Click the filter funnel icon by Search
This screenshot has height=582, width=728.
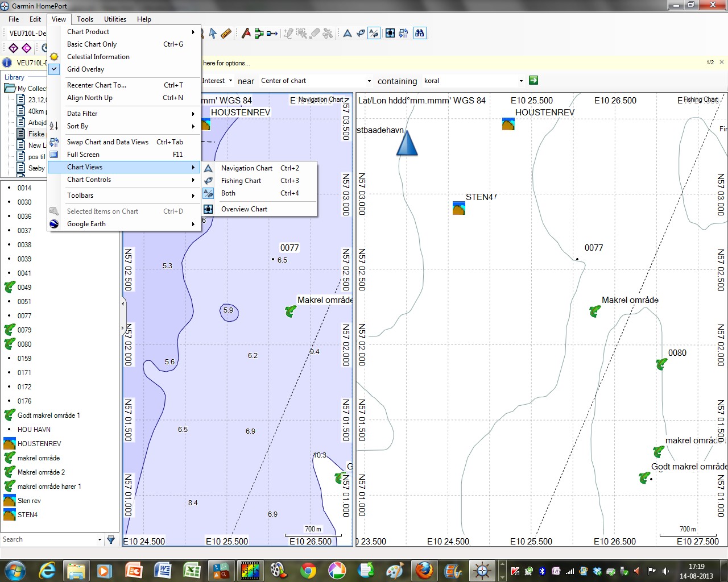click(x=111, y=539)
